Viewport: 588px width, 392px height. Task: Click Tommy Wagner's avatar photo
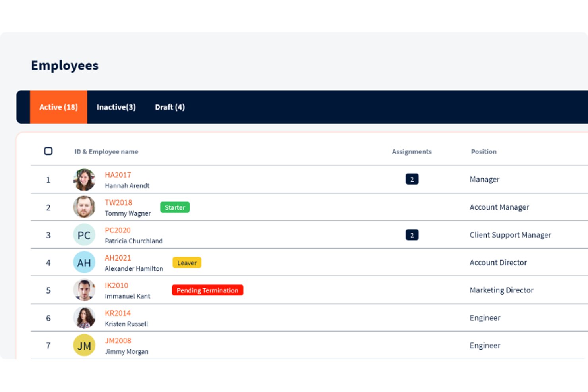point(84,207)
